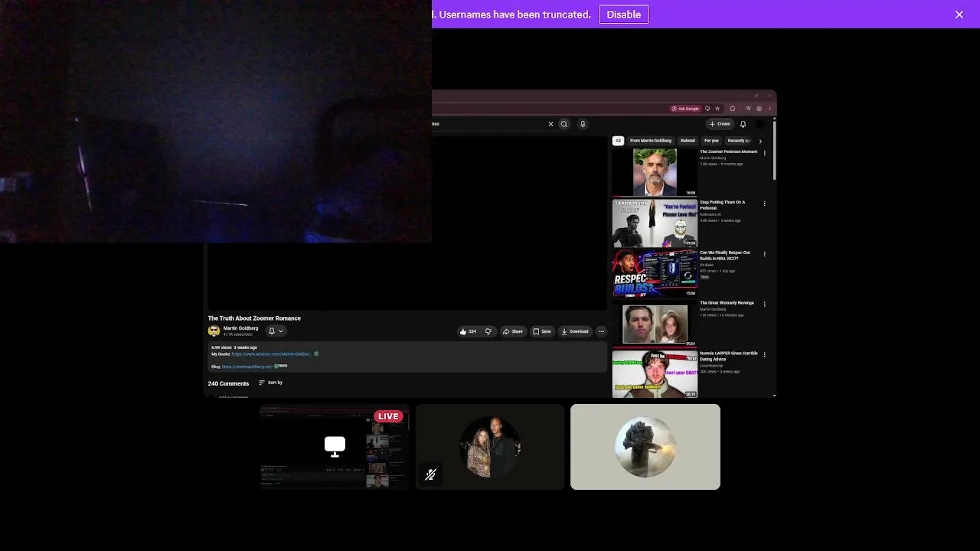The height and width of the screenshot is (551, 980).
Task: Expand the description with ...more
Action: 282,366
